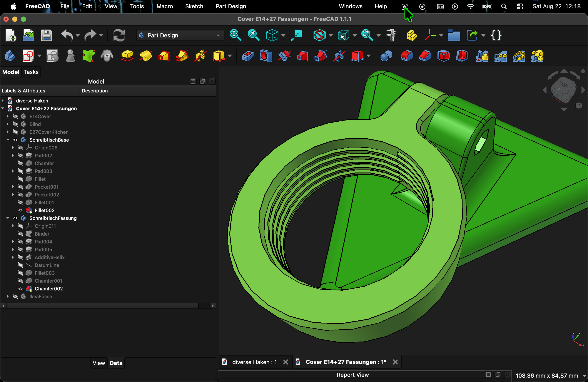
Task: Open the measure tool
Action: click(x=391, y=35)
